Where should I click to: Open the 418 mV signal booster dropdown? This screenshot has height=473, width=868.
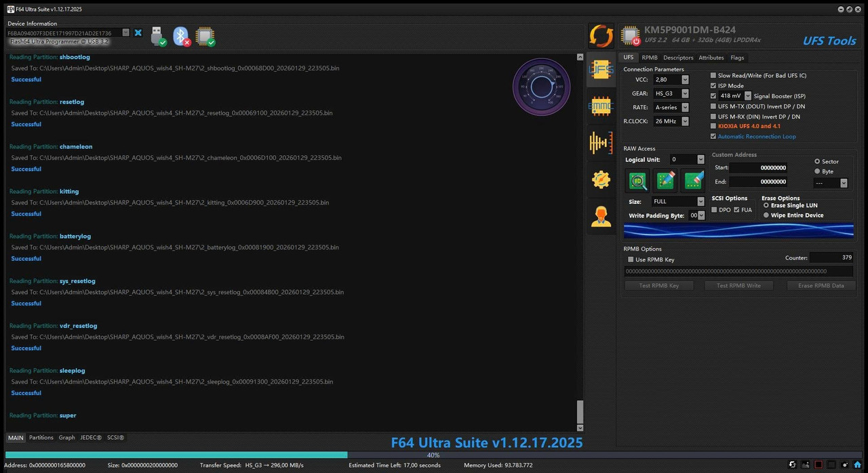point(748,96)
